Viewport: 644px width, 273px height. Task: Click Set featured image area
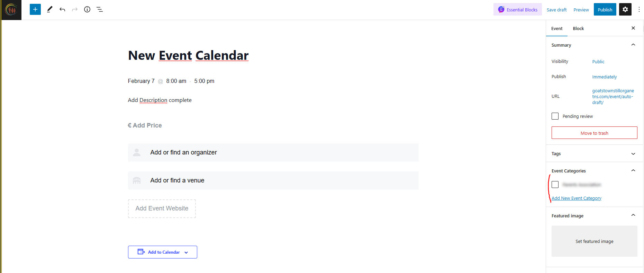(594, 241)
